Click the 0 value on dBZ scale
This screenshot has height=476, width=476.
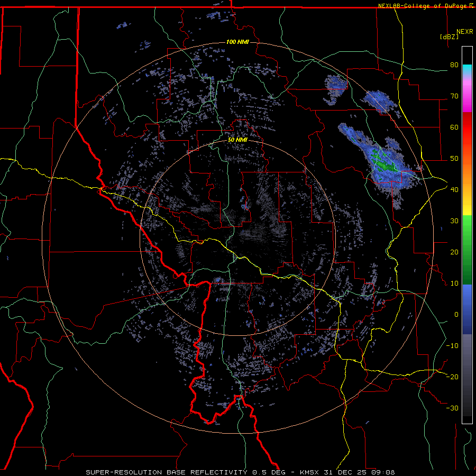pyautogui.click(x=456, y=315)
